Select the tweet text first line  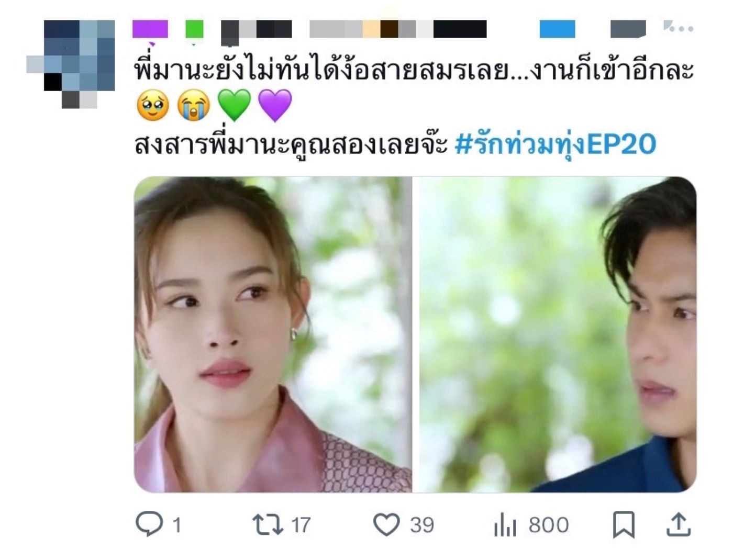pos(414,70)
